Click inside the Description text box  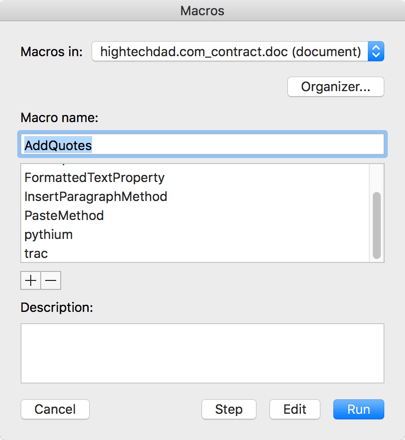click(x=202, y=353)
